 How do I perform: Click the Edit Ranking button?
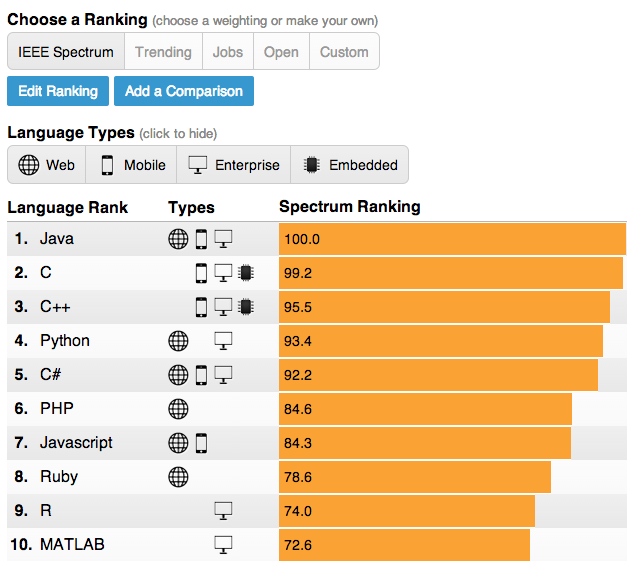[58, 91]
